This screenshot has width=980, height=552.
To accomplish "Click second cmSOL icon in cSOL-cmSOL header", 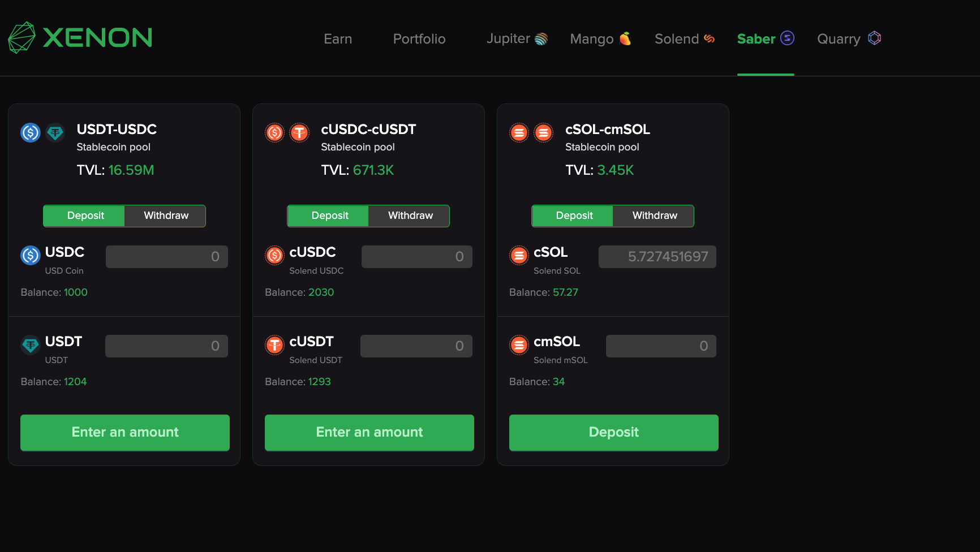I will click(544, 133).
